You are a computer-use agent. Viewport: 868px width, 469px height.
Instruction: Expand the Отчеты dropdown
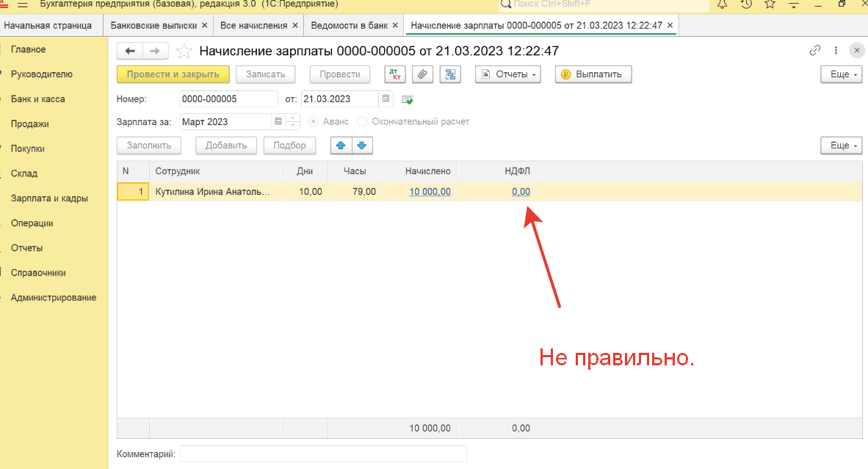pos(507,74)
